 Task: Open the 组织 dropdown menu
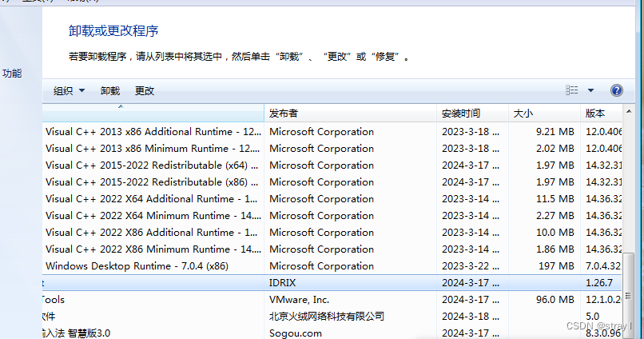point(69,91)
